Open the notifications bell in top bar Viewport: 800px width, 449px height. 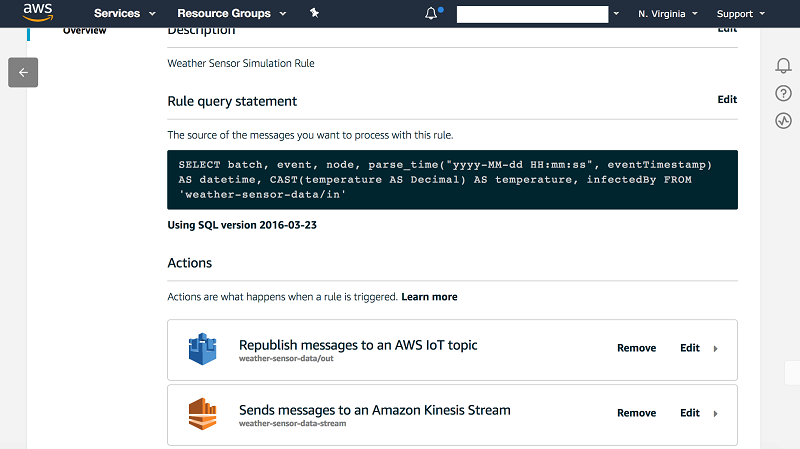coord(432,14)
